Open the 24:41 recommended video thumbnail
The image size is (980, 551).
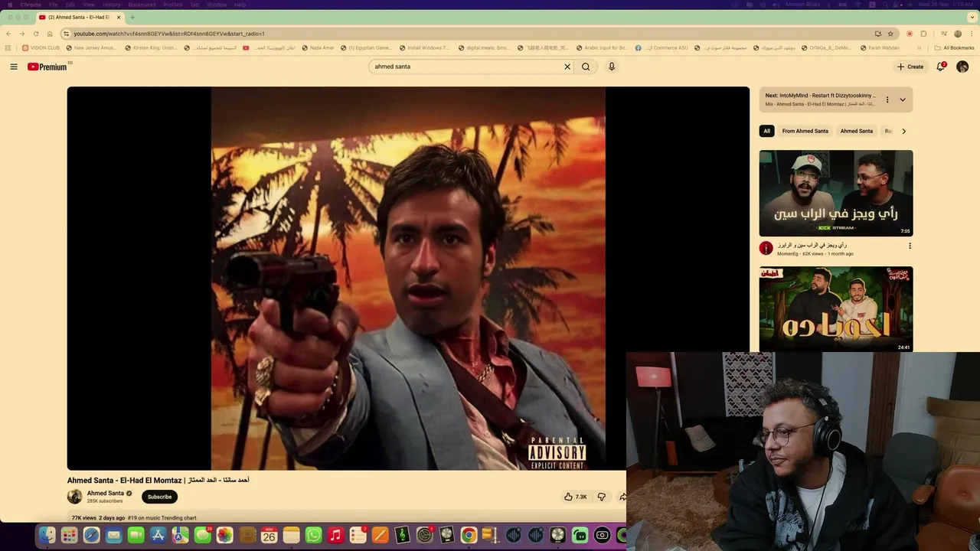[x=836, y=309]
